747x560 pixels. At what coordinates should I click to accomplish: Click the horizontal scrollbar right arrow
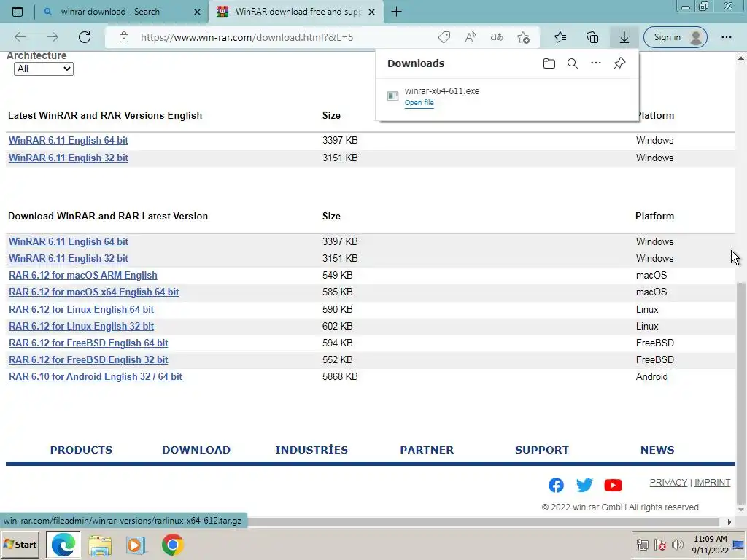coord(729,522)
